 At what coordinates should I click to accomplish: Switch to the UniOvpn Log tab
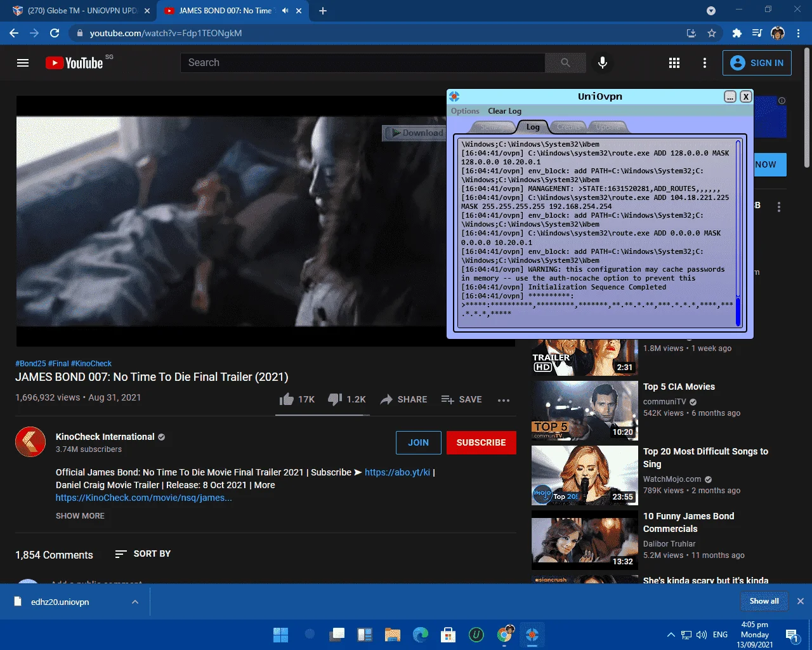[x=533, y=127]
